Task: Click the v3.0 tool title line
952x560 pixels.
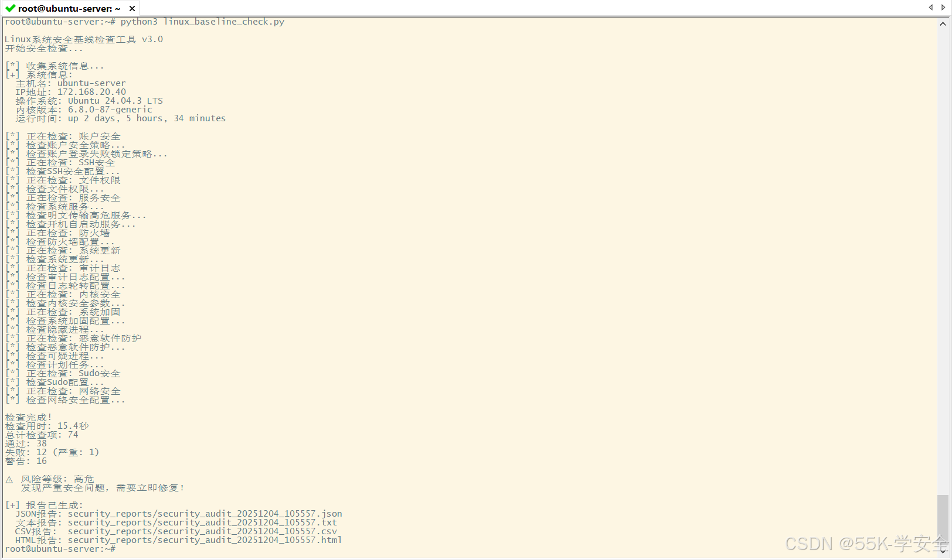Action: [84, 39]
